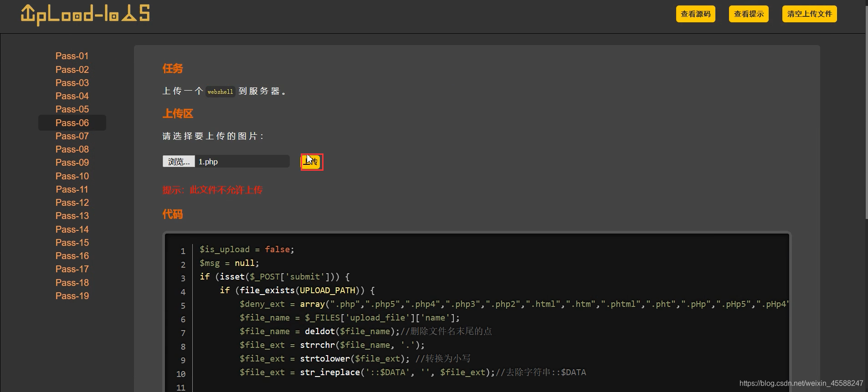Go to Pass-12 level
The width and height of the screenshot is (868, 392).
click(x=72, y=203)
